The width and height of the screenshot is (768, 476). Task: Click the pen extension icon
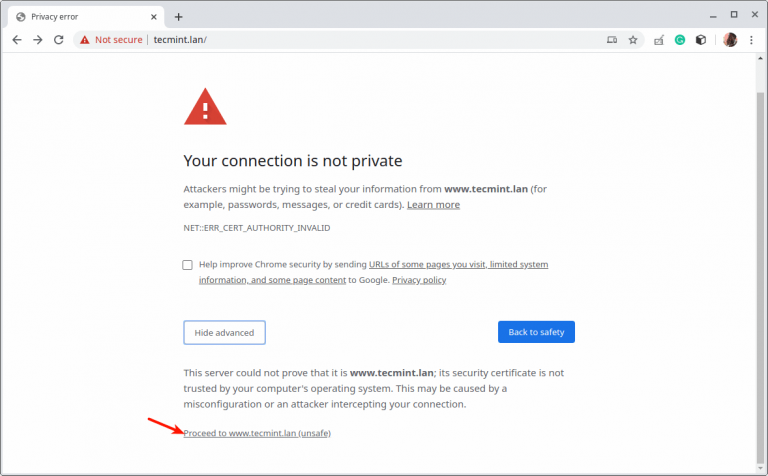point(658,40)
